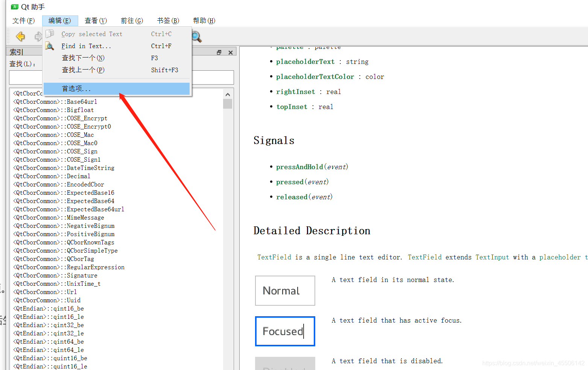Screen dimensions: 588x370
Task: Close the index panel with its X icon
Action: coord(231,52)
